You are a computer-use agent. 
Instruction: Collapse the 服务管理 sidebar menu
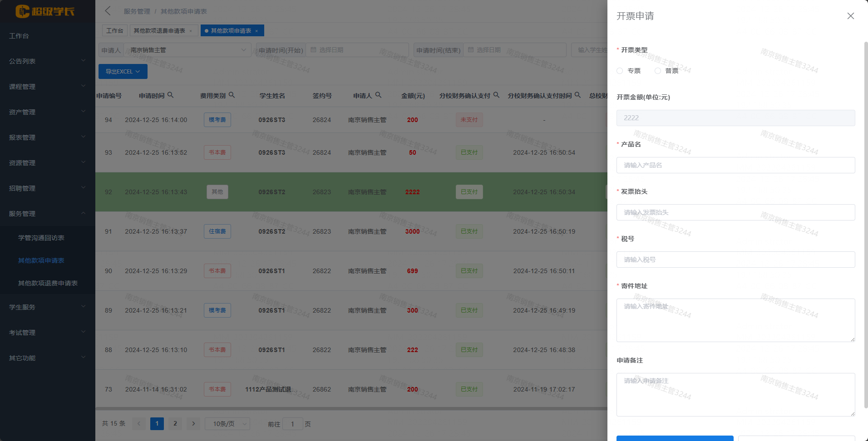tap(47, 214)
